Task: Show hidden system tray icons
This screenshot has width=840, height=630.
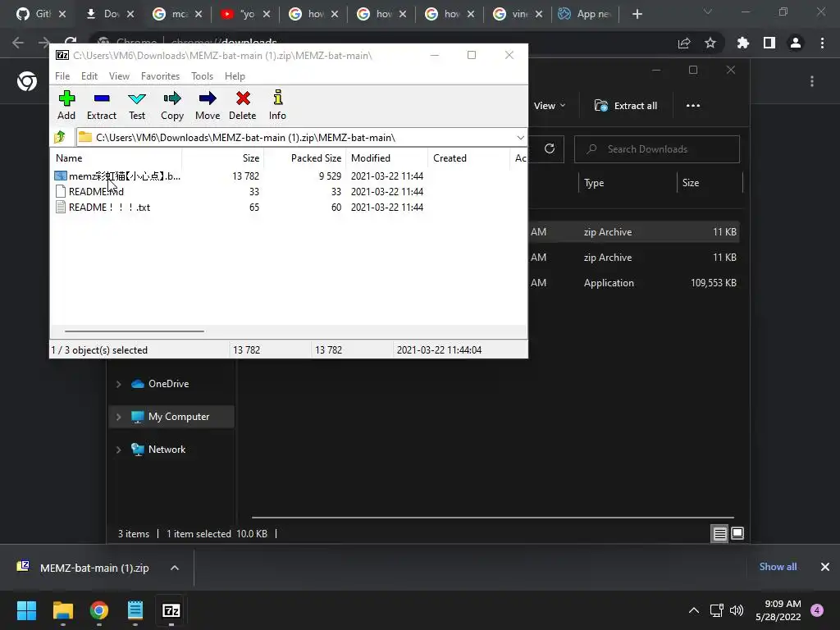Action: click(694, 610)
